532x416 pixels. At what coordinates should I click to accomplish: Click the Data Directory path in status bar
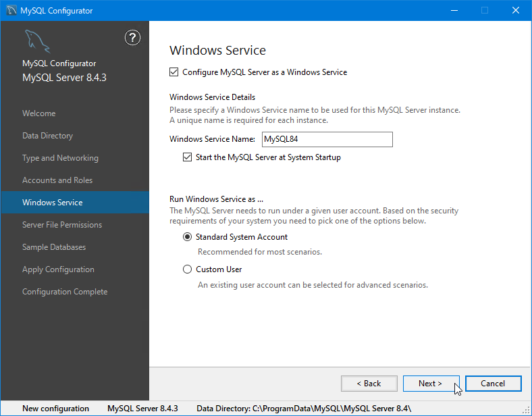point(304,409)
